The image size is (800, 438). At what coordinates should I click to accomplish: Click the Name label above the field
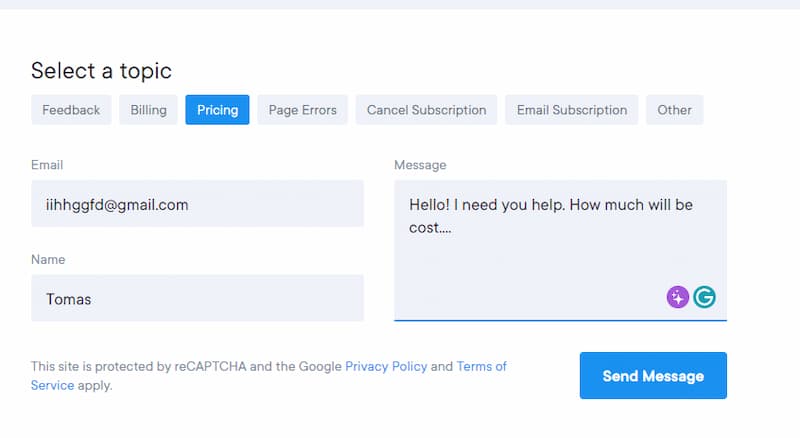point(48,259)
